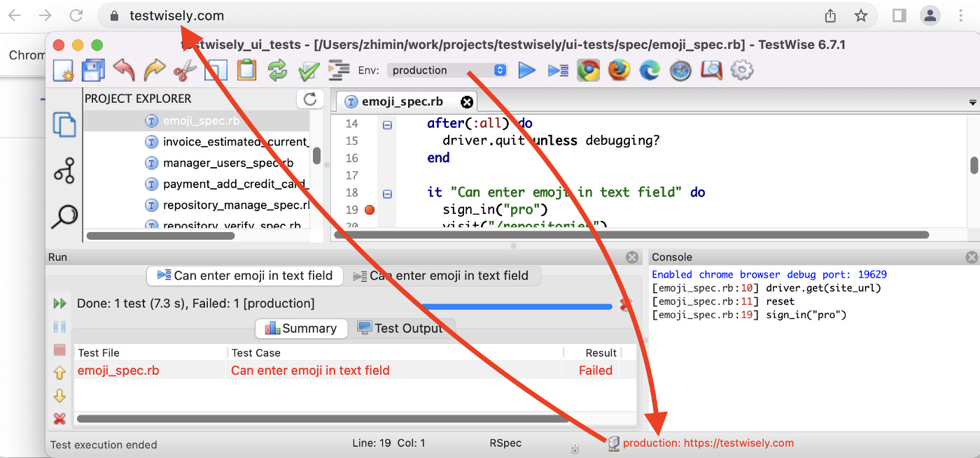Screen dimensions: 980x458
Task: Select Chrome browser icon
Action: coord(588,70)
